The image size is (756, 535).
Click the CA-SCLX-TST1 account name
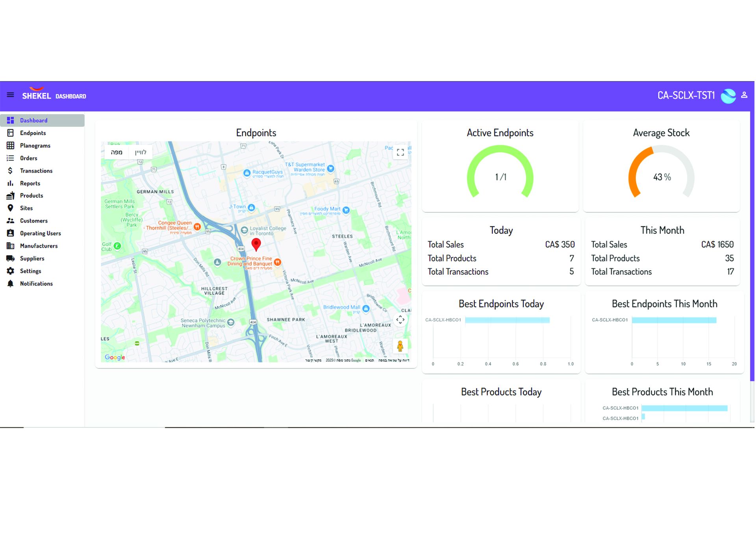[x=686, y=96]
